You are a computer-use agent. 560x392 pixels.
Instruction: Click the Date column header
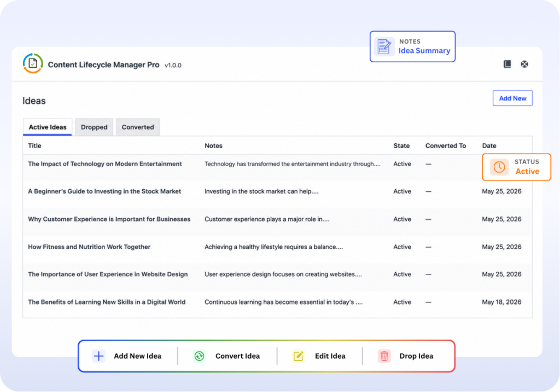(x=489, y=145)
